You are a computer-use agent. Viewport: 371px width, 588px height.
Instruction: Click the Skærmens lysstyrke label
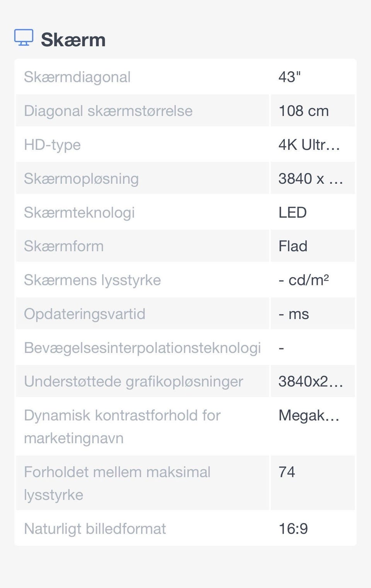[x=92, y=280]
